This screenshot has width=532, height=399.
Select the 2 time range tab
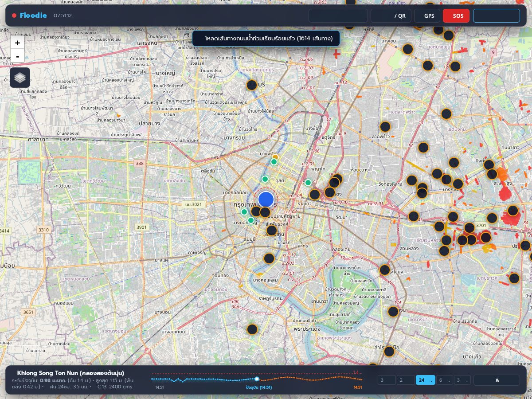click(406, 380)
